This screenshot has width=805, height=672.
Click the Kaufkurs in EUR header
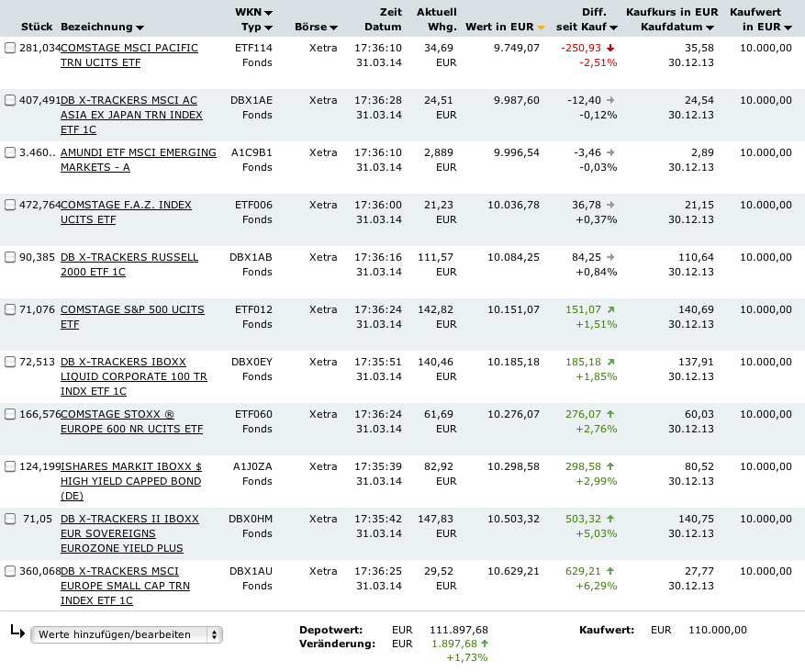click(x=672, y=12)
